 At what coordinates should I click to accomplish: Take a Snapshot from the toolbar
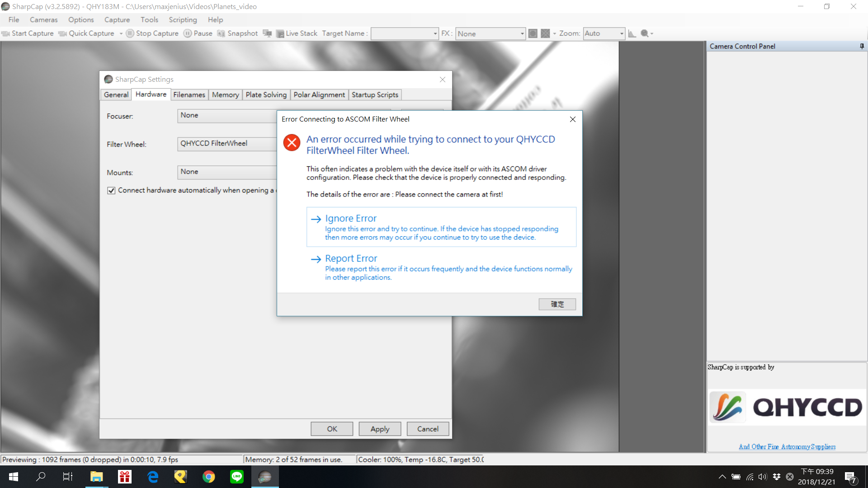click(x=238, y=33)
